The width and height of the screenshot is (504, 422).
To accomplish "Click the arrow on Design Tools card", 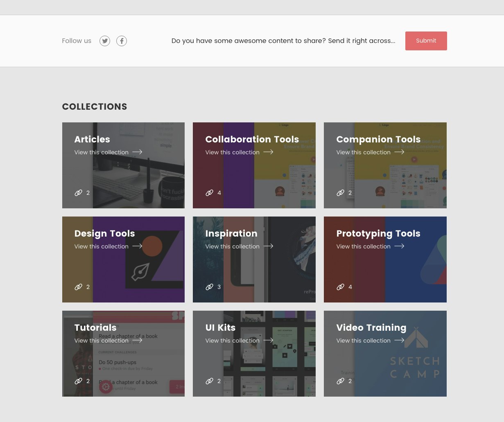I will [137, 246].
